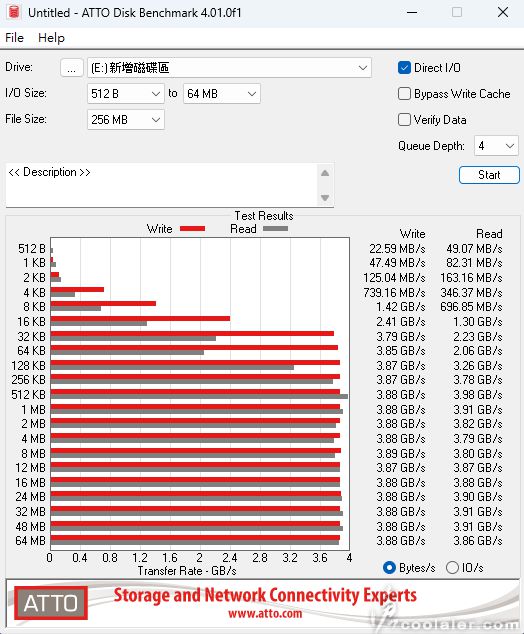This screenshot has height=634, width=524.
Task: Click the 16 KB red write bar
Action: pos(140,319)
